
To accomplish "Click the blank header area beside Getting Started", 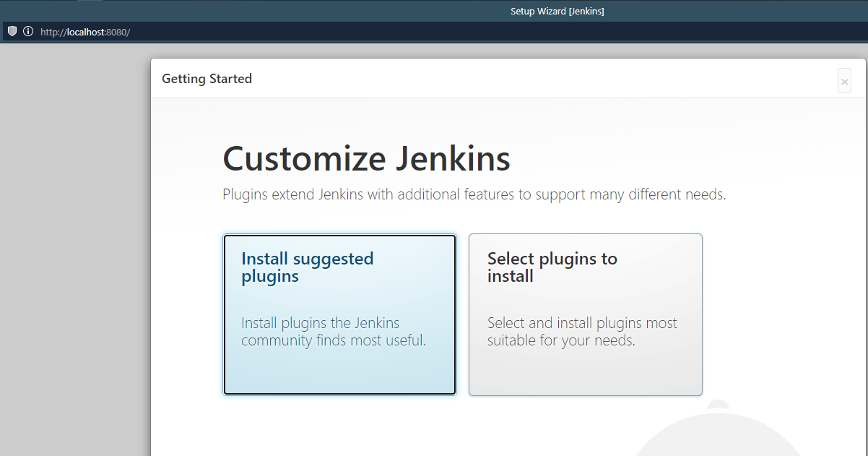I will (542, 79).
